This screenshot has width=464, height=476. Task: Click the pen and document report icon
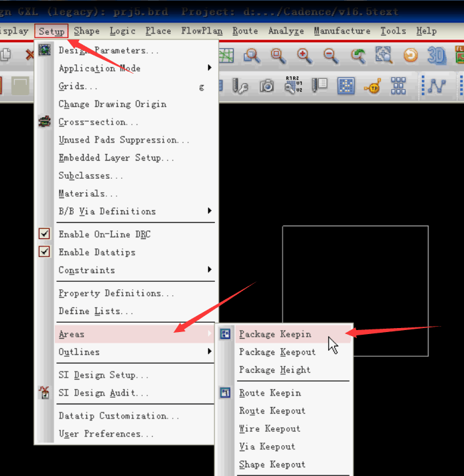tap(319, 85)
